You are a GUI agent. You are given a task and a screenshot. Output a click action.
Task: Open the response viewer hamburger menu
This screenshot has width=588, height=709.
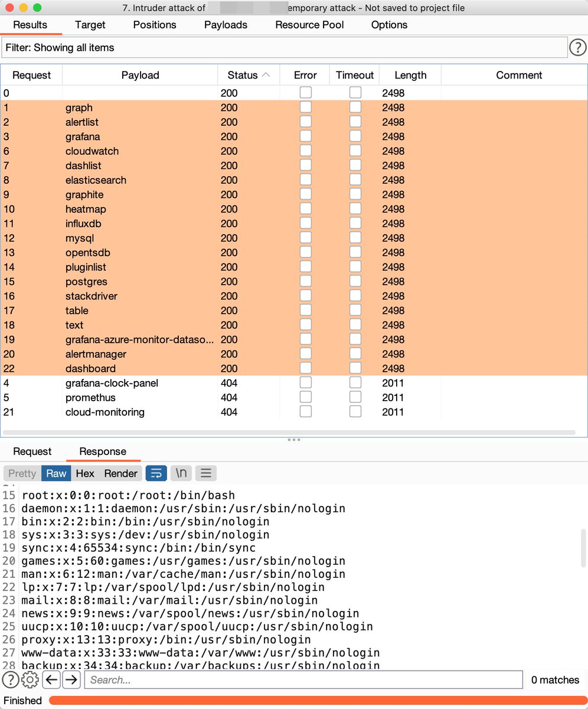coord(206,473)
